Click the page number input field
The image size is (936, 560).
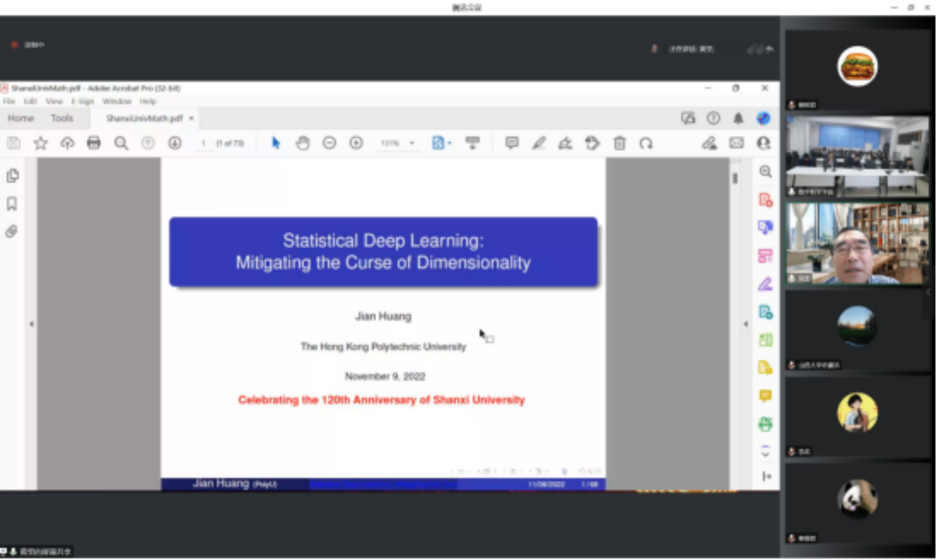point(203,143)
